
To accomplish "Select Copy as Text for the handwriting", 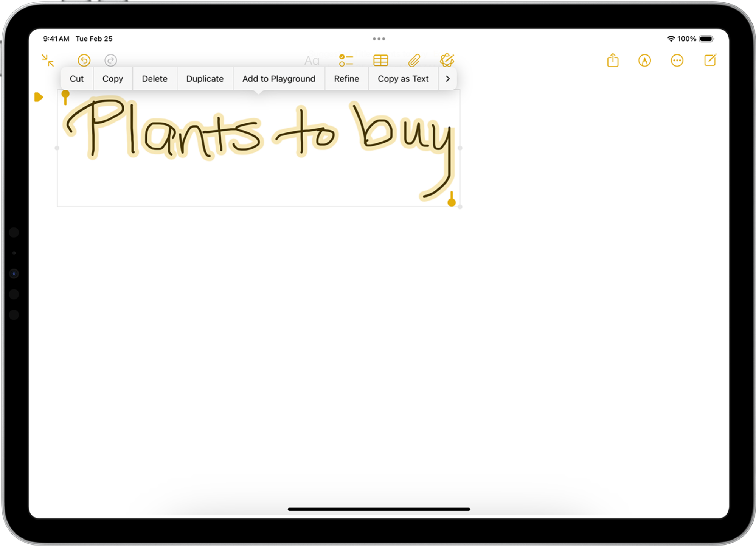I will pyautogui.click(x=403, y=79).
